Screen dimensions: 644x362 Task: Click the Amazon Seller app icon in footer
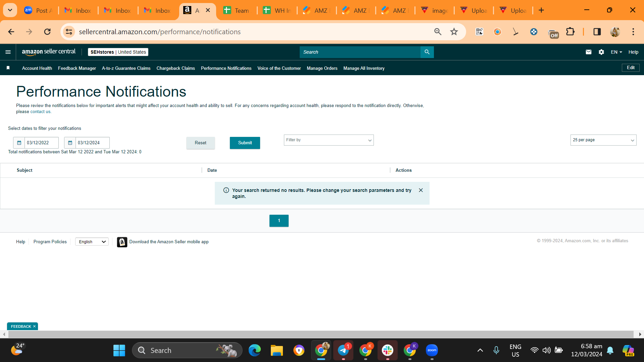pos(122,242)
